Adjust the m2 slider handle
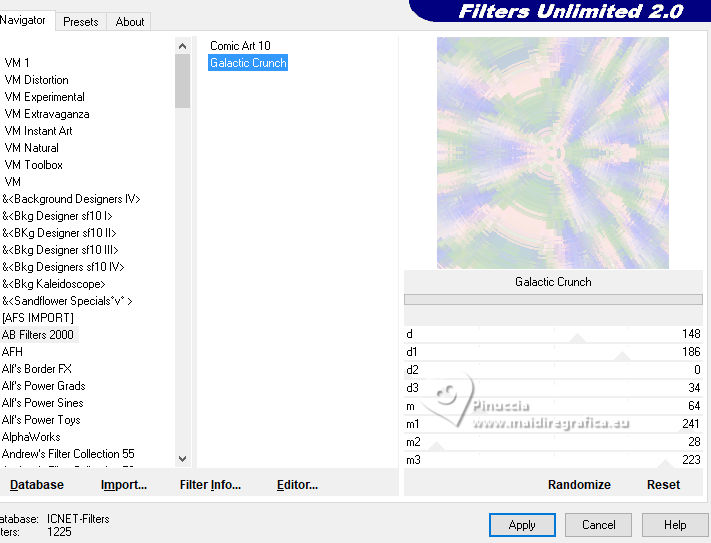The width and height of the screenshot is (711, 543). pyautogui.click(x=436, y=446)
